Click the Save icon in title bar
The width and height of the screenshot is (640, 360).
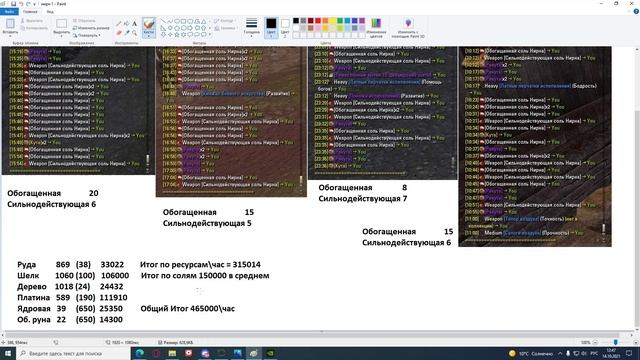[13, 4]
